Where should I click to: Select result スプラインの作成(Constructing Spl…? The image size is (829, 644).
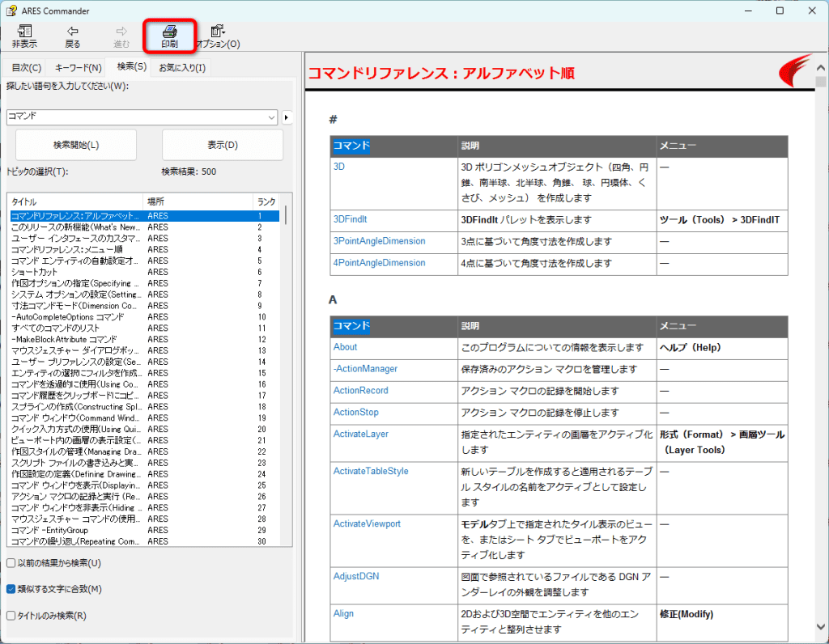click(x=144, y=407)
